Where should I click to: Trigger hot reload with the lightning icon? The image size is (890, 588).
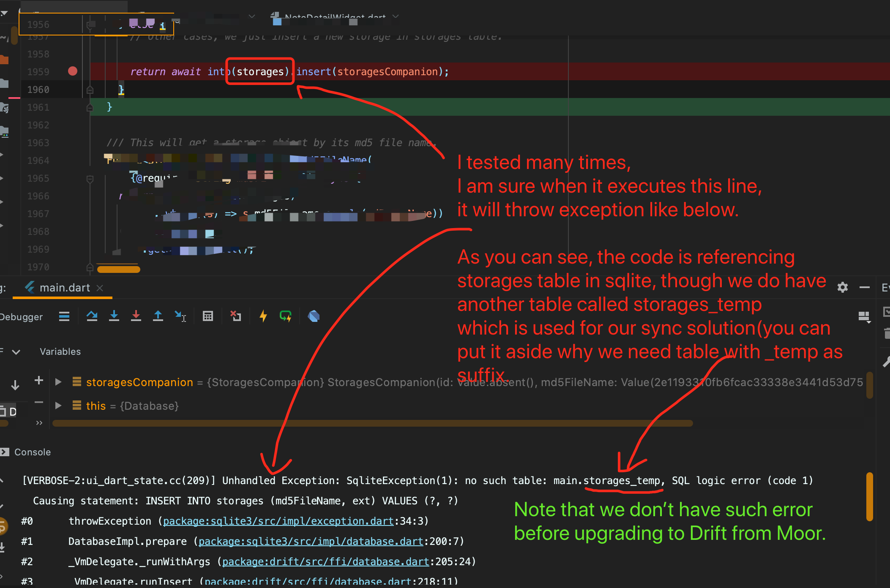(x=263, y=316)
